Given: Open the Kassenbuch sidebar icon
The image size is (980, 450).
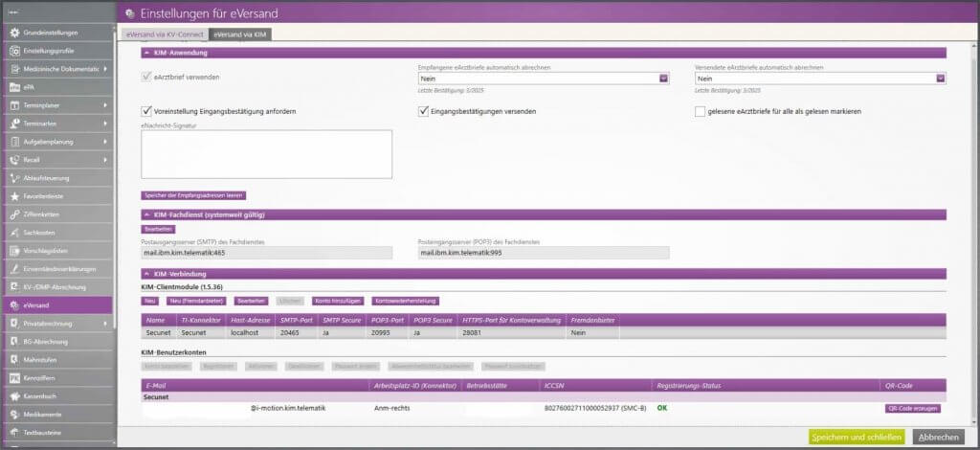Looking at the screenshot, I should tap(14, 396).
